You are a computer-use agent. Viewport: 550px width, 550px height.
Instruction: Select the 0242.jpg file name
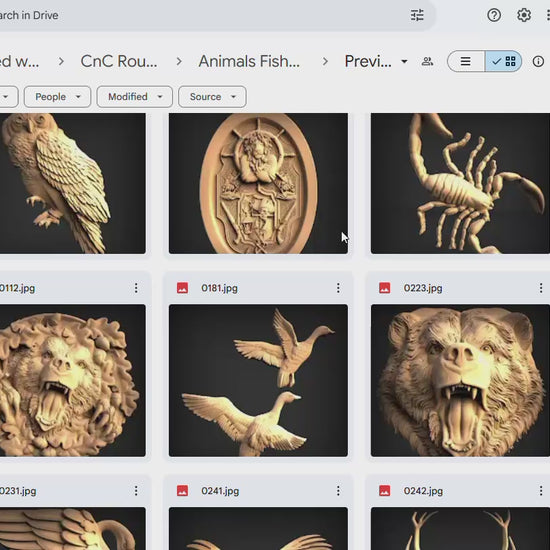(x=423, y=491)
